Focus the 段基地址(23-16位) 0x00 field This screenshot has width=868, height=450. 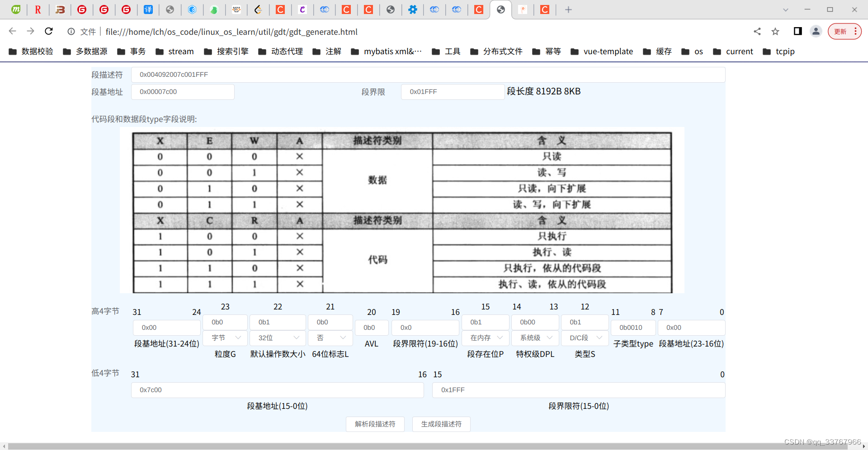click(692, 328)
